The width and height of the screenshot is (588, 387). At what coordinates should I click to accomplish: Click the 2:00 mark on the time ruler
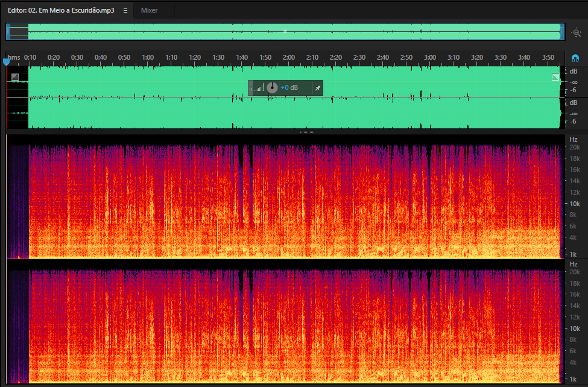(x=289, y=57)
